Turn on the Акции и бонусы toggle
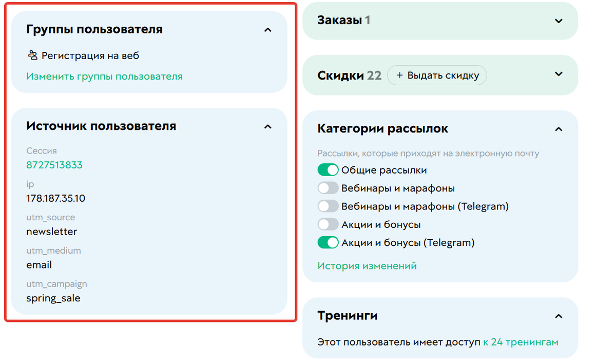The image size is (616, 364). point(328,224)
